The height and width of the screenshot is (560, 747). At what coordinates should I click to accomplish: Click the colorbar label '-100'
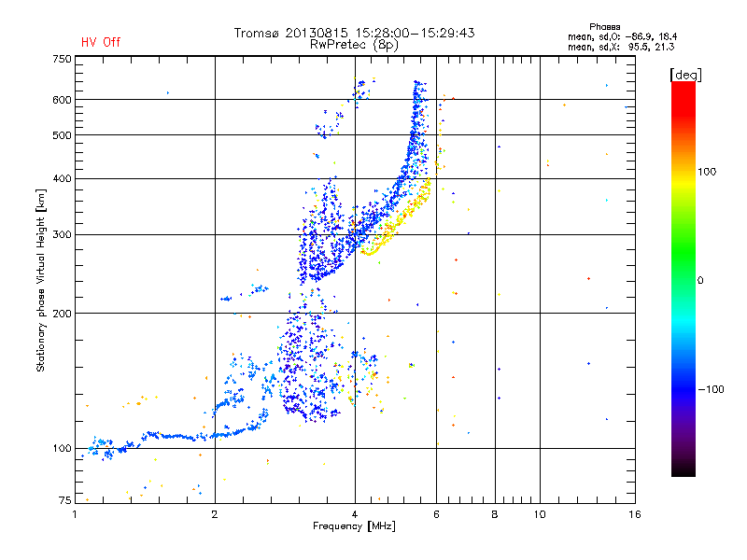(711, 389)
